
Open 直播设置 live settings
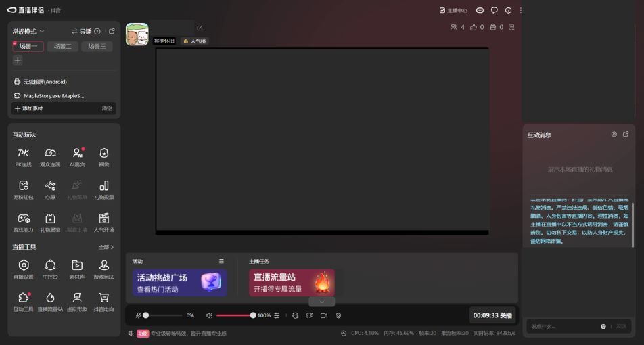(x=24, y=269)
